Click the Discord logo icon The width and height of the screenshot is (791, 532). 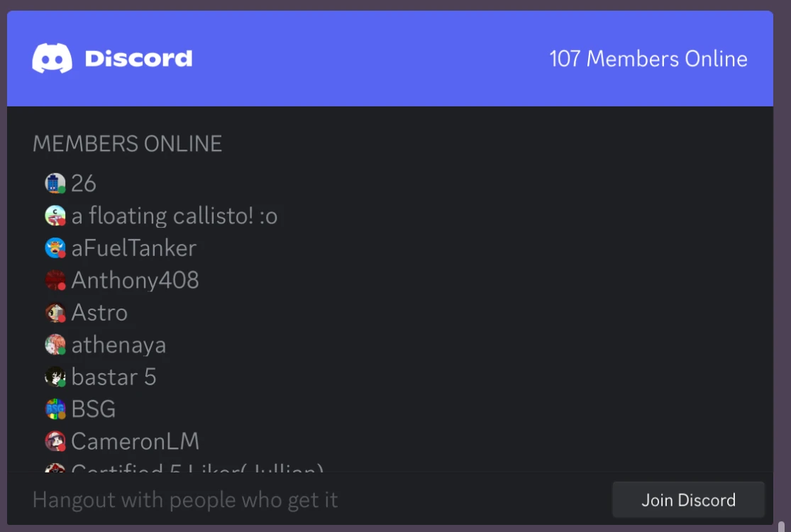(50, 58)
